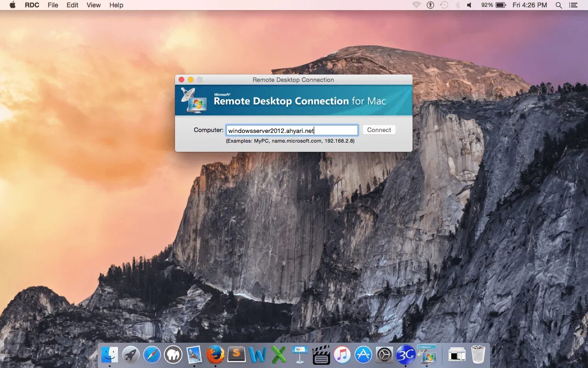Click the Bluetooth menu bar icon
This screenshot has width=588, height=368.
click(457, 5)
